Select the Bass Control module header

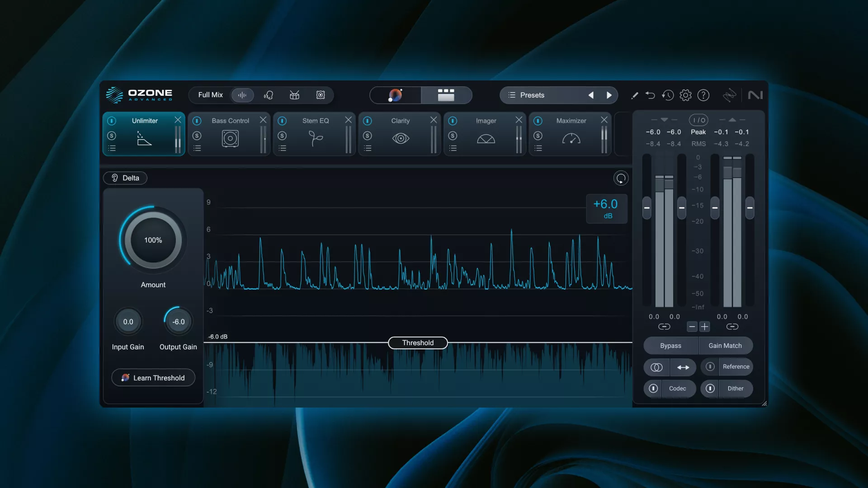point(230,121)
